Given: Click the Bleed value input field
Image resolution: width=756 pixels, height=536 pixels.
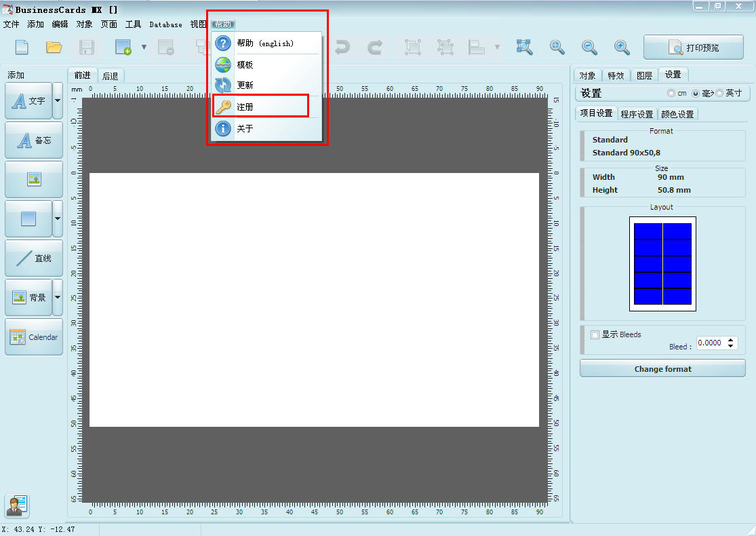Looking at the screenshot, I should point(711,343).
